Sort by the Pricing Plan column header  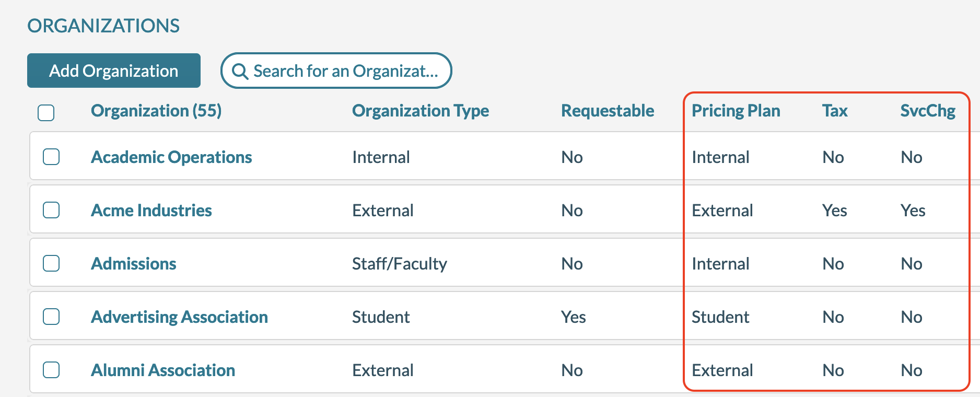(x=736, y=111)
